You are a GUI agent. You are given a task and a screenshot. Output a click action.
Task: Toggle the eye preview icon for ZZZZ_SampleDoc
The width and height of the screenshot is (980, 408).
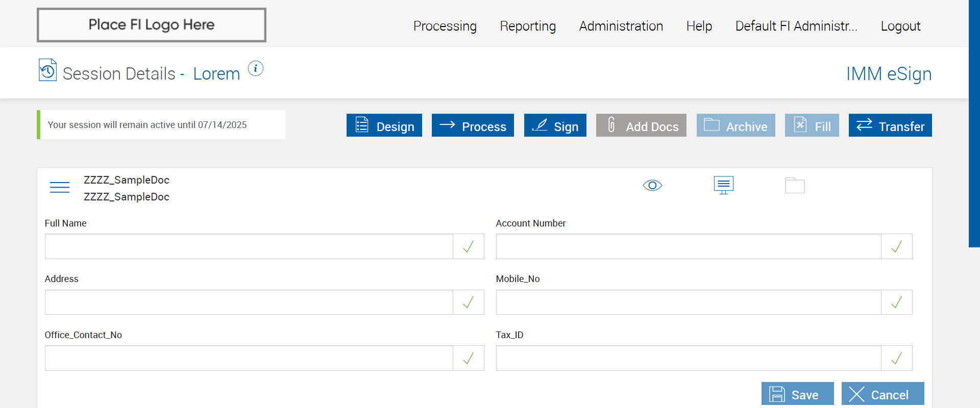(x=652, y=185)
